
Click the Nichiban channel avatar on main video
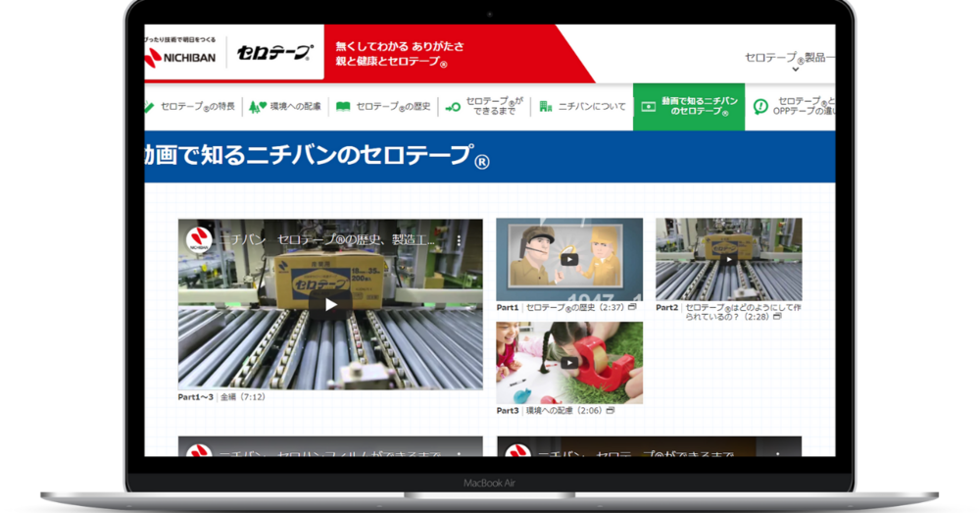click(x=199, y=239)
